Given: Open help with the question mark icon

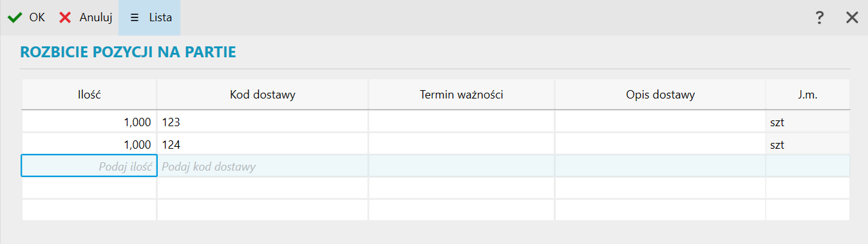Looking at the screenshot, I should coord(819,17).
